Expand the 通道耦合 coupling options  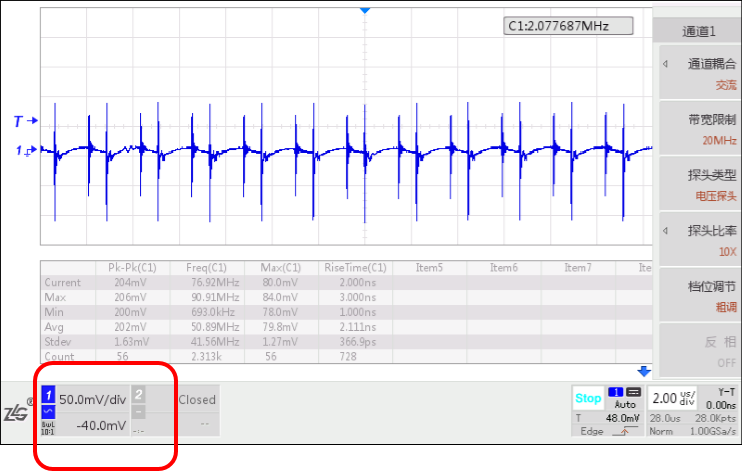pyautogui.click(x=697, y=74)
